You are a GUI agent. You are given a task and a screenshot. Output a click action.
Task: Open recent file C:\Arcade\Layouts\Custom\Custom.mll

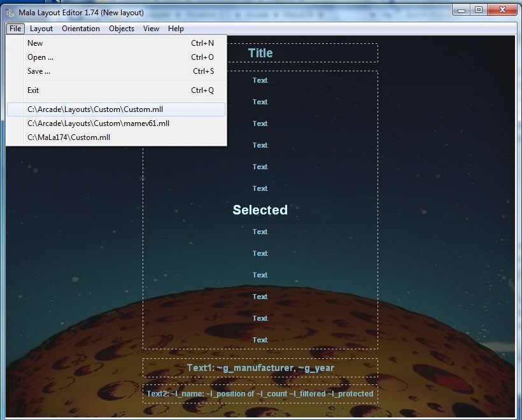pos(116,109)
